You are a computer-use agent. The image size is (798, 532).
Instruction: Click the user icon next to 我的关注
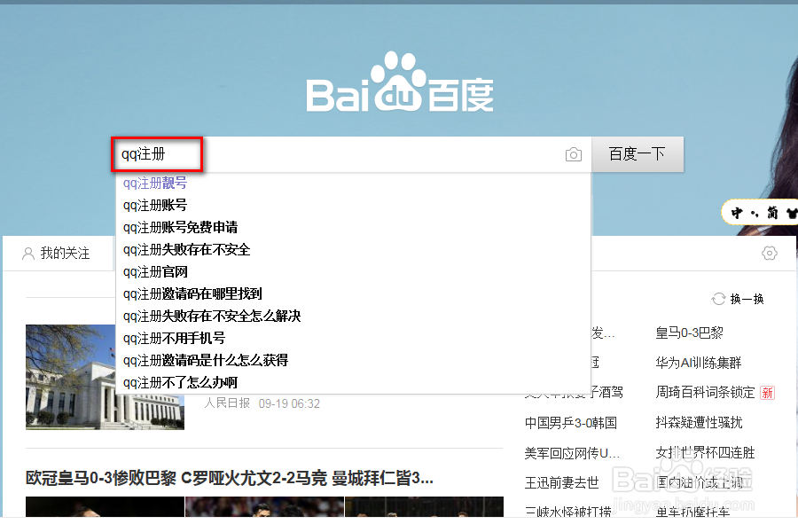28,253
